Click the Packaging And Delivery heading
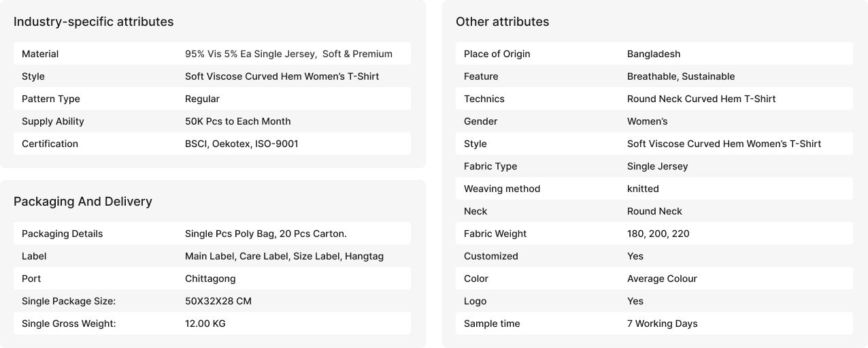This screenshot has width=868, height=348. pos(82,202)
